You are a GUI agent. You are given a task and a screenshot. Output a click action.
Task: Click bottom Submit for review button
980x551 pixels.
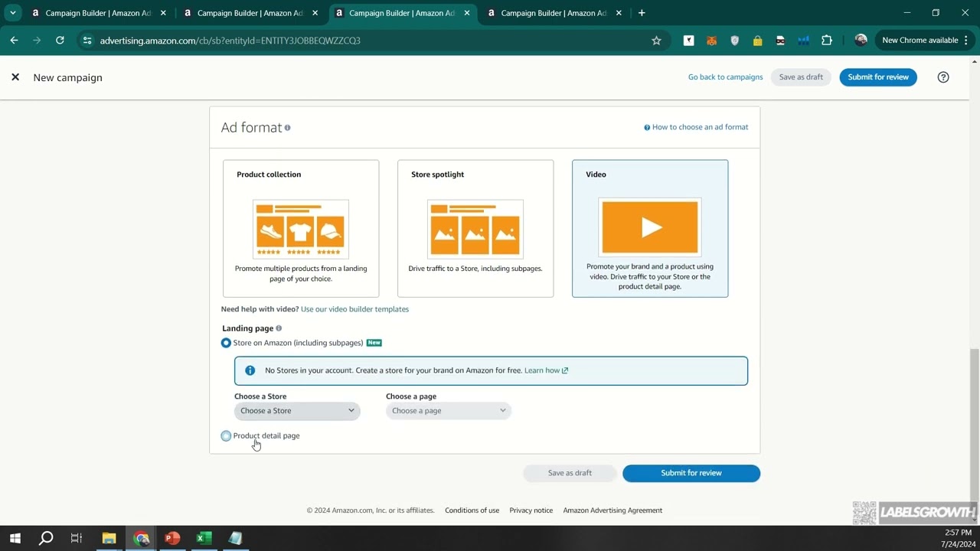click(x=691, y=473)
